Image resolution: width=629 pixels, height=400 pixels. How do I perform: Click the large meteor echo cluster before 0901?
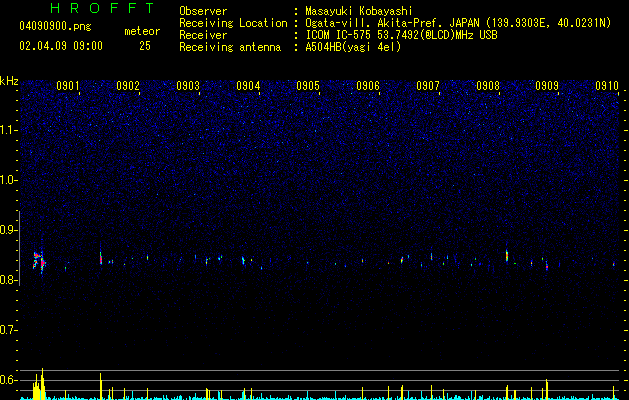click(39, 262)
